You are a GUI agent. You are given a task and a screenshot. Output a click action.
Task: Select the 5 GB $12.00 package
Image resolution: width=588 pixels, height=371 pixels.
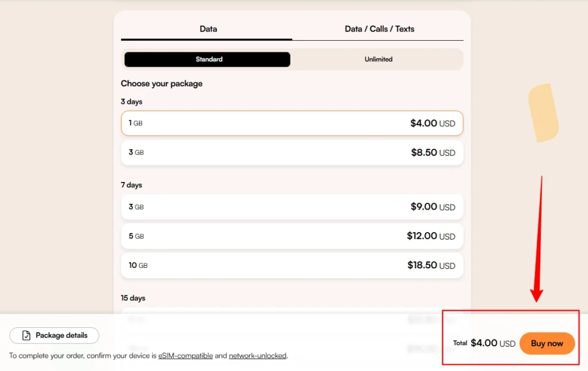tap(292, 236)
